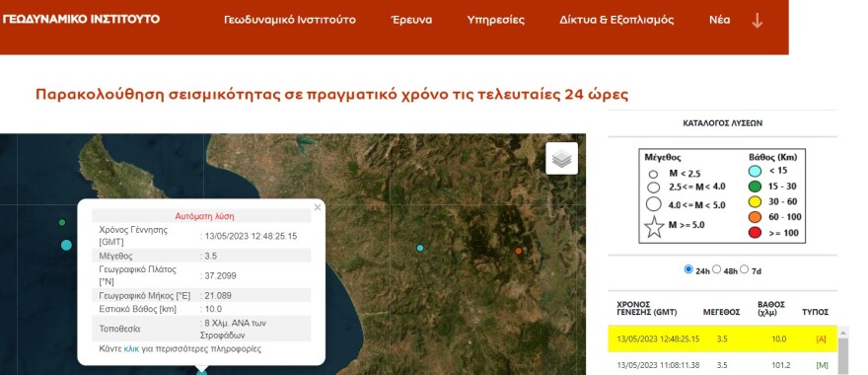Viewport: 868px width, 375px height.
Task: Click the orange arrow in the navigation bar
Action: (x=757, y=21)
